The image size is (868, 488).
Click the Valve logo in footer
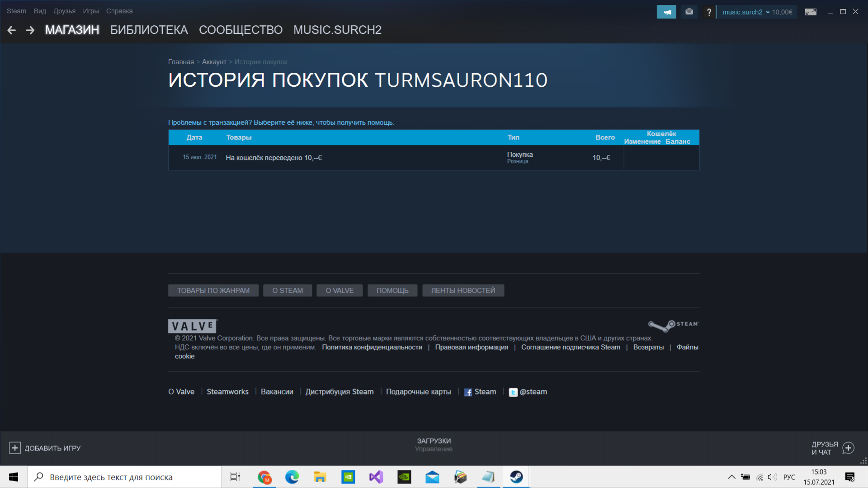pyautogui.click(x=193, y=326)
